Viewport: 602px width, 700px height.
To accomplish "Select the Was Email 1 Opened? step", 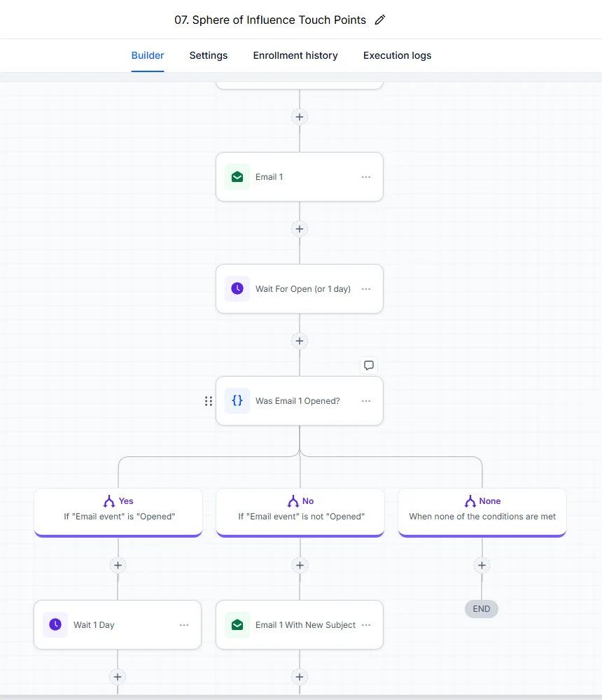I will tap(300, 401).
